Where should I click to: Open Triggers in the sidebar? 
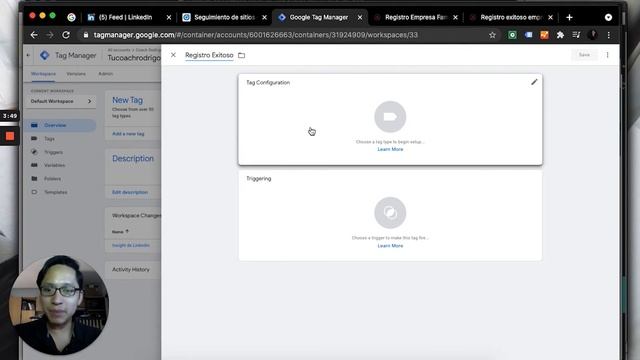click(x=53, y=152)
